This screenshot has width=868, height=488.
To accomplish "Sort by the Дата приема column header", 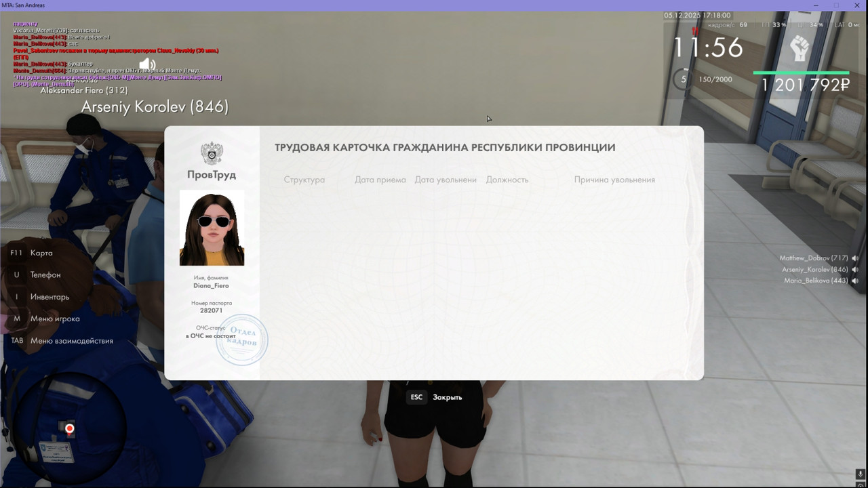I will 380,180.
